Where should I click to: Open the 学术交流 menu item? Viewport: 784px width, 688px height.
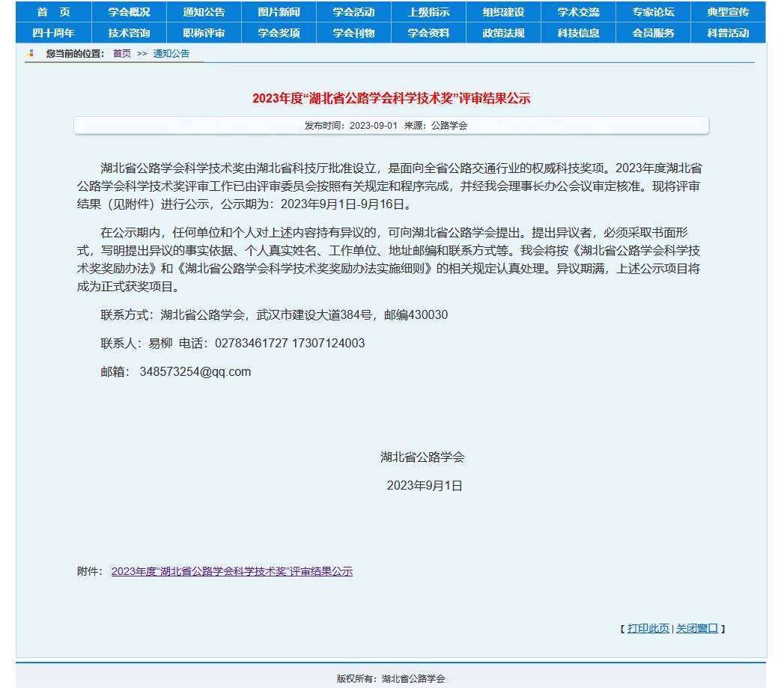[578, 12]
